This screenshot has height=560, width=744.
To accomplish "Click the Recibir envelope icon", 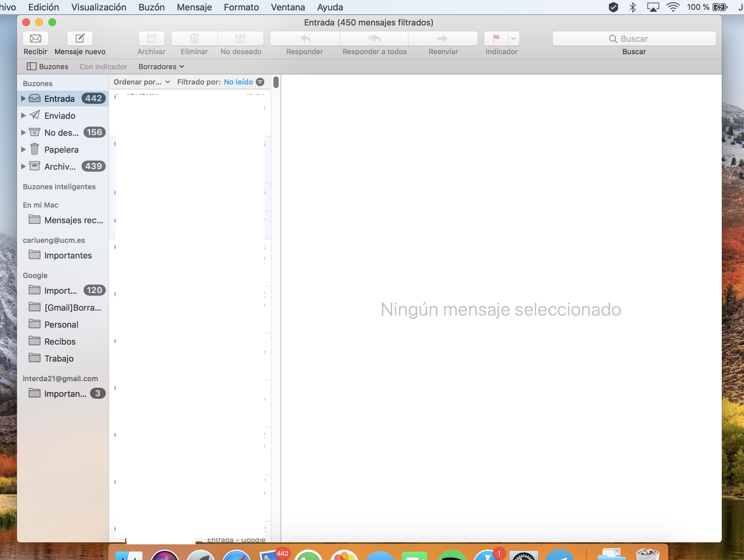I will (x=35, y=39).
